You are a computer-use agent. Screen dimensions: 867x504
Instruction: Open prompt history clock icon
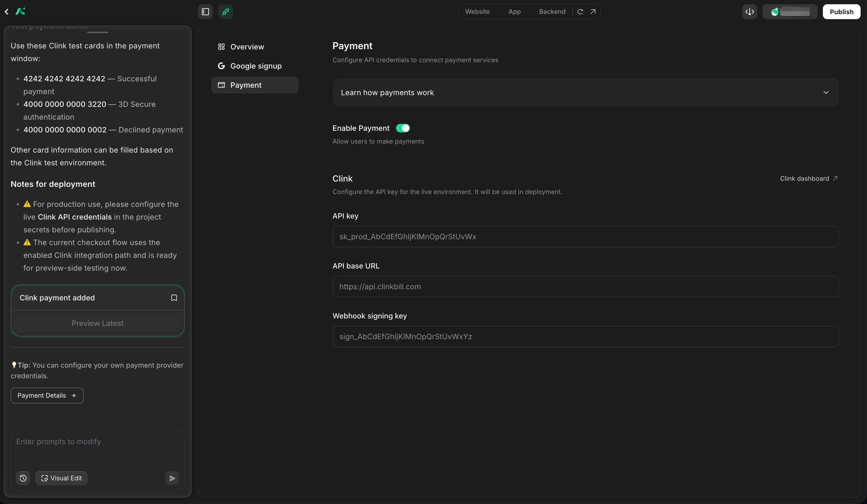tap(23, 478)
